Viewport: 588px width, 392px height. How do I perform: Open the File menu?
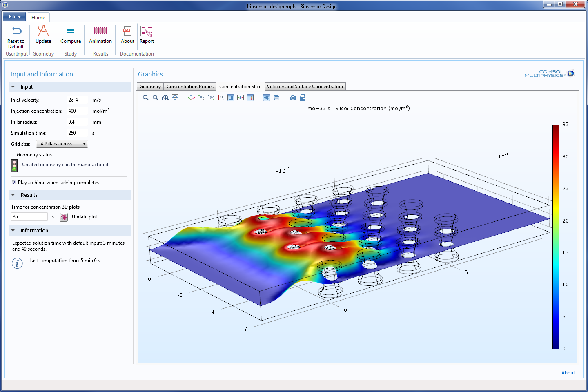(14, 17)
